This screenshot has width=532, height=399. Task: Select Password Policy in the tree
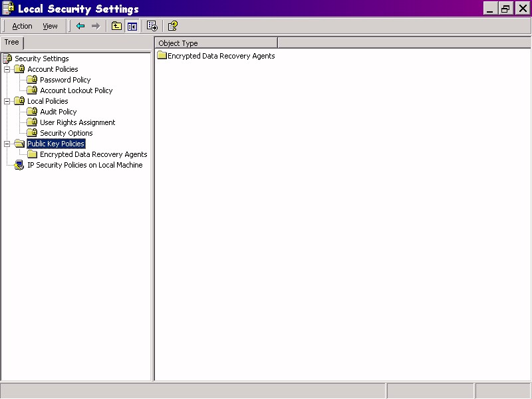65,80
